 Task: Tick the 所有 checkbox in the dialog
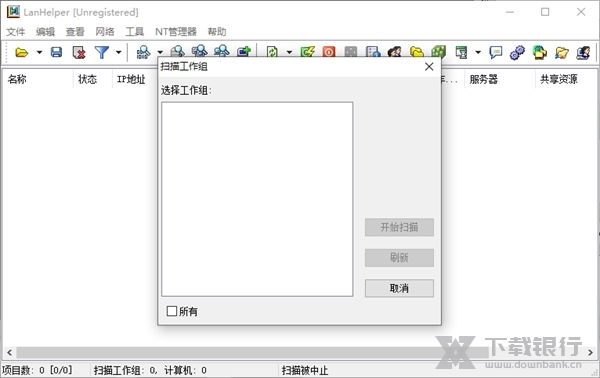click(172, 311)
